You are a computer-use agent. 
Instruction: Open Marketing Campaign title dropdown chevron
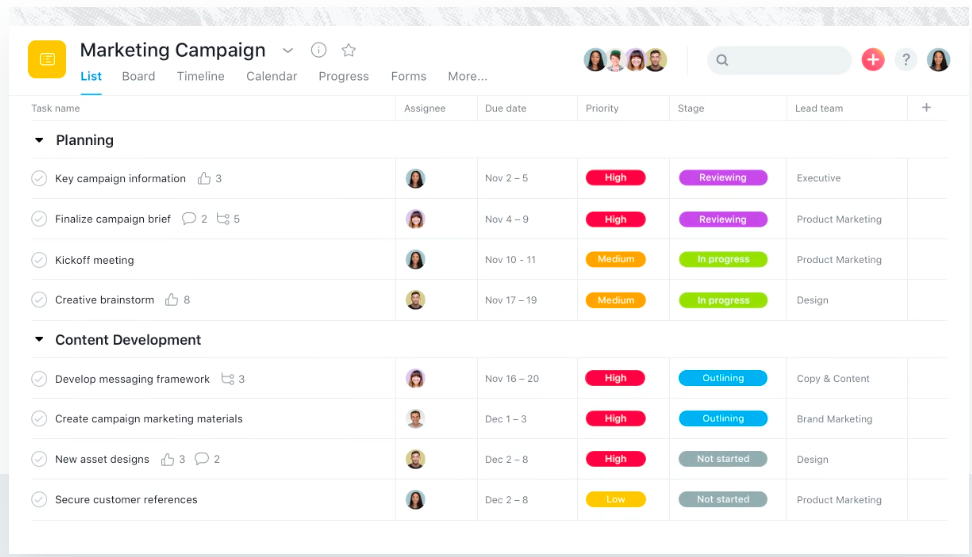point(288,51)
